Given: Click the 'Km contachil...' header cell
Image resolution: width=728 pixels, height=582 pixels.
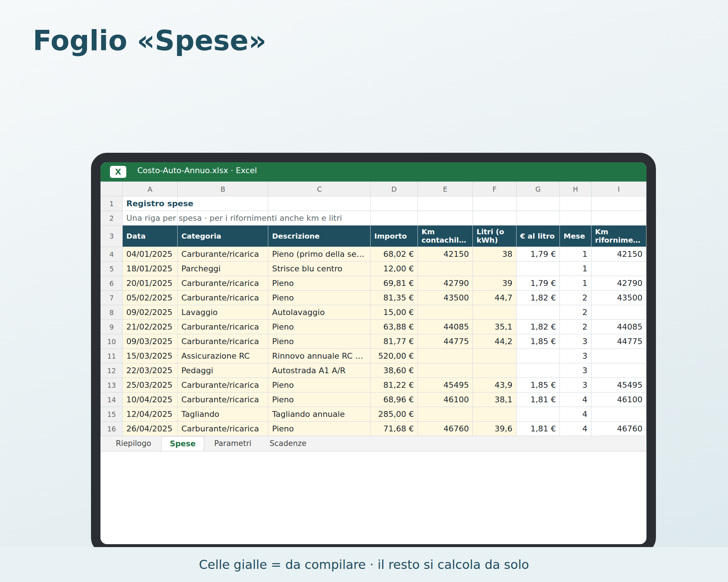Looking at the screenshot, I should tap(445, 236).
